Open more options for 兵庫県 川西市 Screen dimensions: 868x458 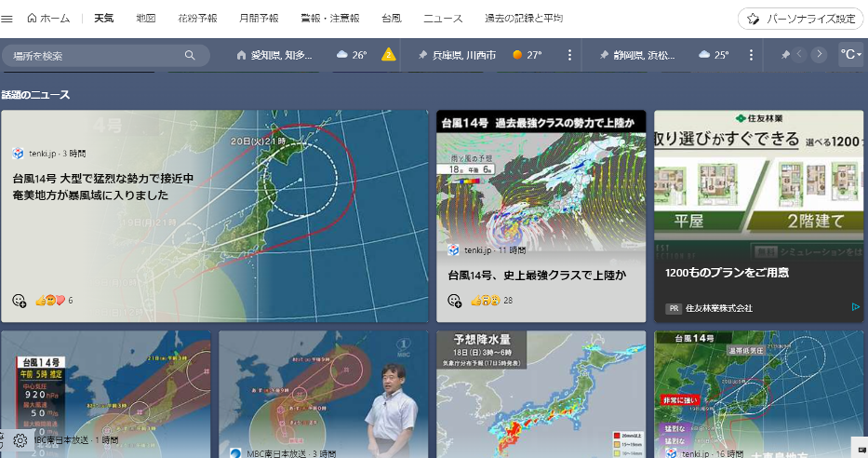click(569, 55)
